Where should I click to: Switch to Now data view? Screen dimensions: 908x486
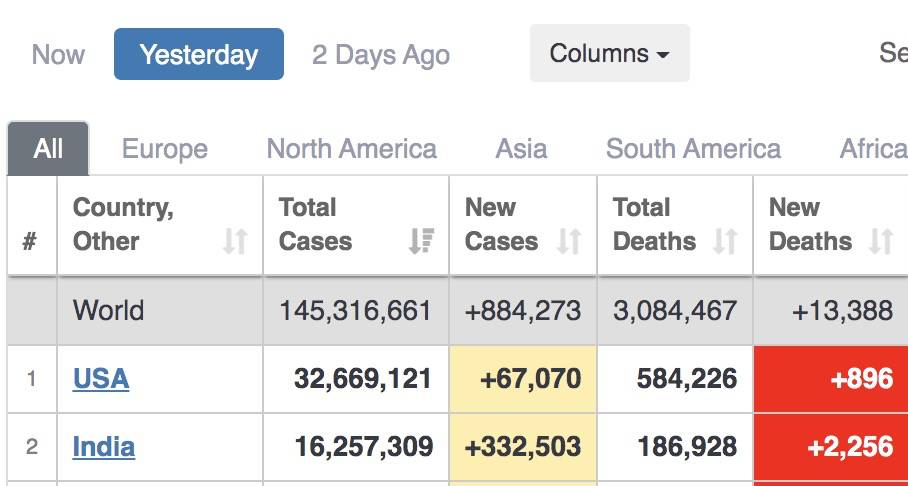pos(58,54)
